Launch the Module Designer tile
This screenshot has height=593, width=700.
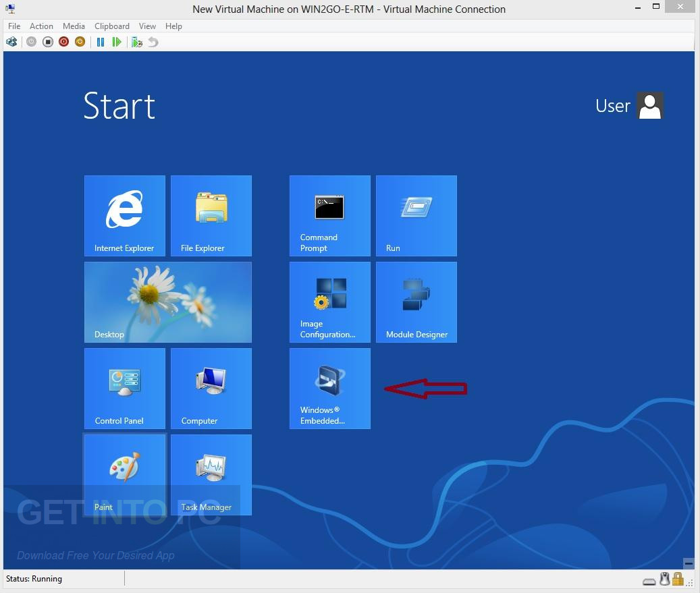tap(416, 302)
